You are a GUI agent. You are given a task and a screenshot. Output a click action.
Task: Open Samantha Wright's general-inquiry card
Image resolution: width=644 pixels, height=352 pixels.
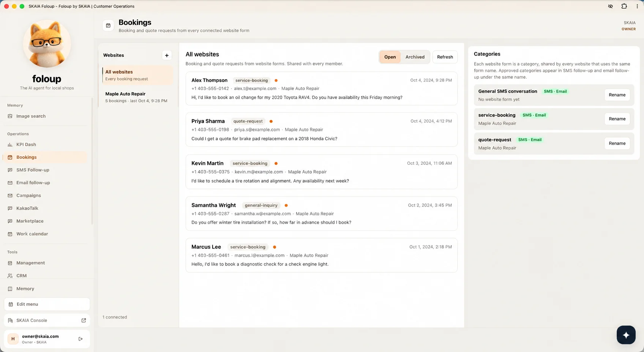322,214
